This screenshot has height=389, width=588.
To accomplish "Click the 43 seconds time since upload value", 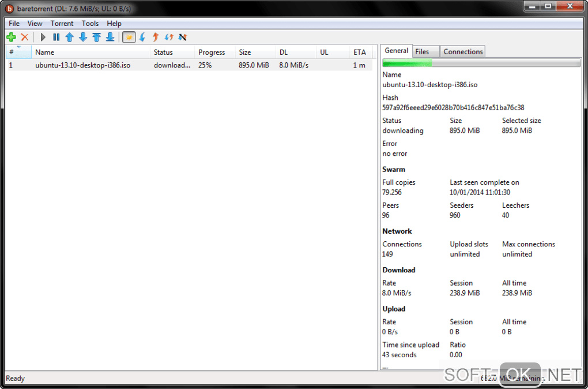I will (399, 355).
